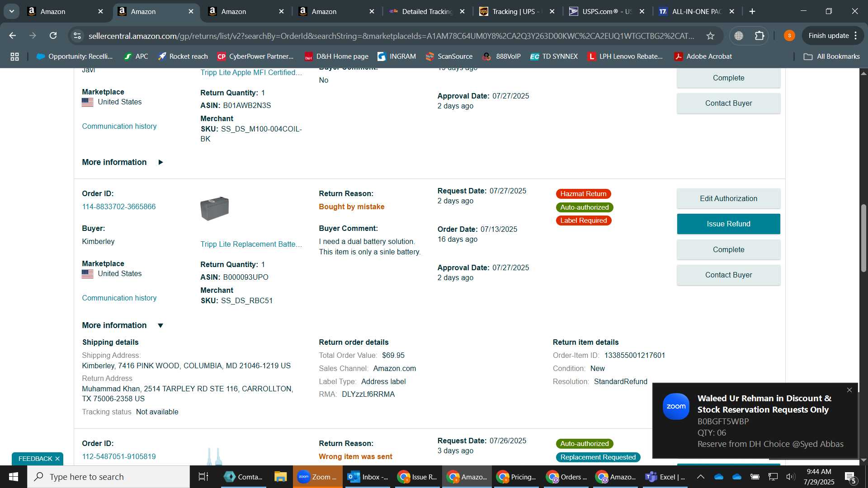
Task: Open the Excel Teams taskbar item
Action: coord(665,477)
